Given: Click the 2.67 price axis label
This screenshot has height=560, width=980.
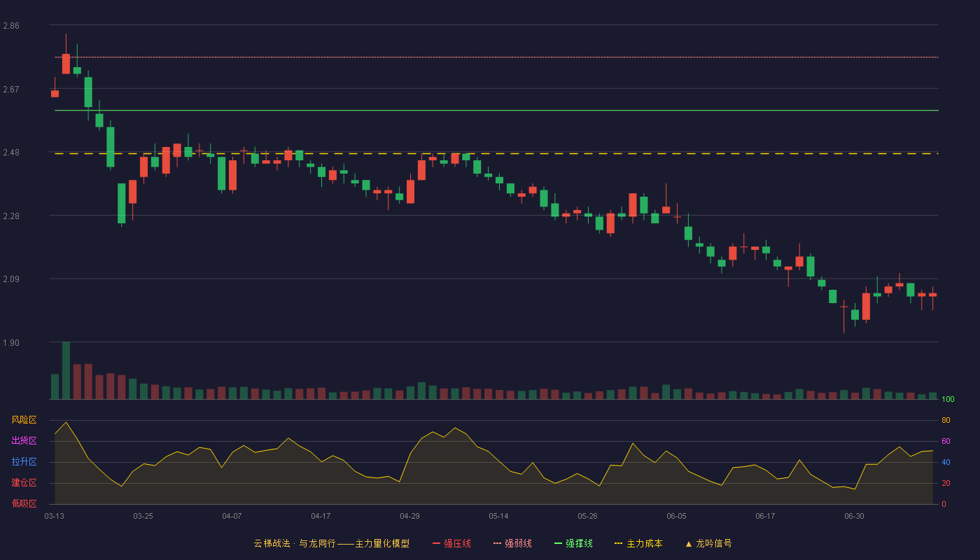Looking at the screenshot, I should [11, 90].
